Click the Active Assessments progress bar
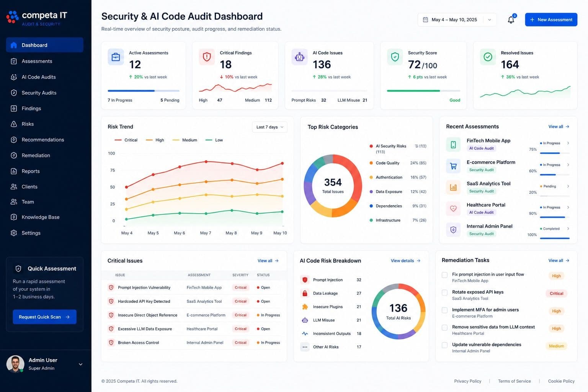Screen dimensions: 588x392 click(x=144, y=91)
